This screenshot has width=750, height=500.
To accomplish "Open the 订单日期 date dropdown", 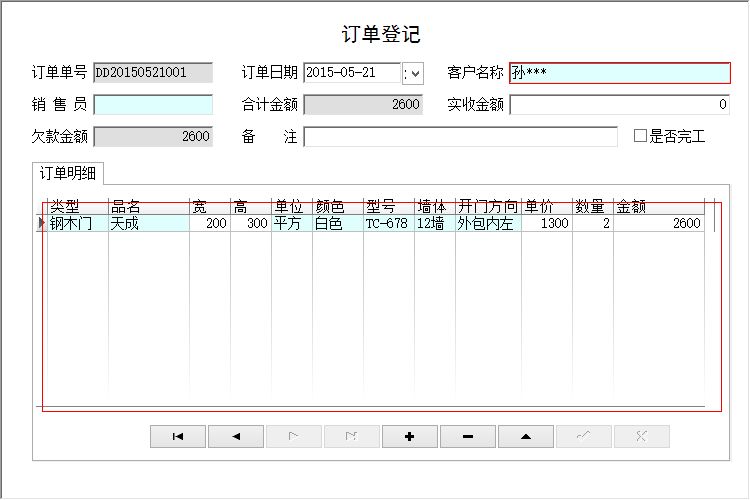I will [413, 73].
